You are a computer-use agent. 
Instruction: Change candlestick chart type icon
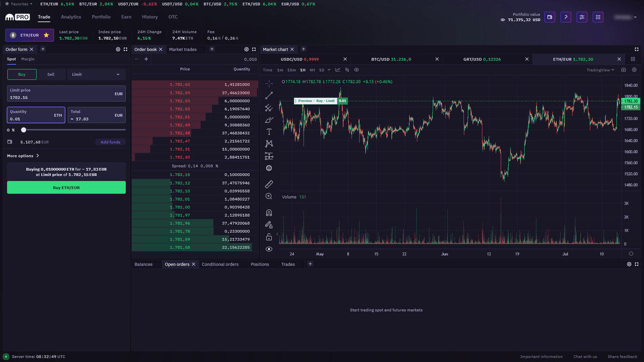point(347,70)
